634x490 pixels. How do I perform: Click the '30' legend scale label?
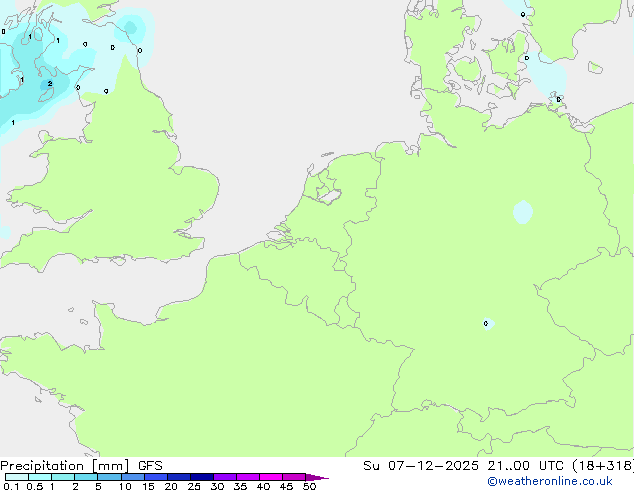tap(217, 486)
